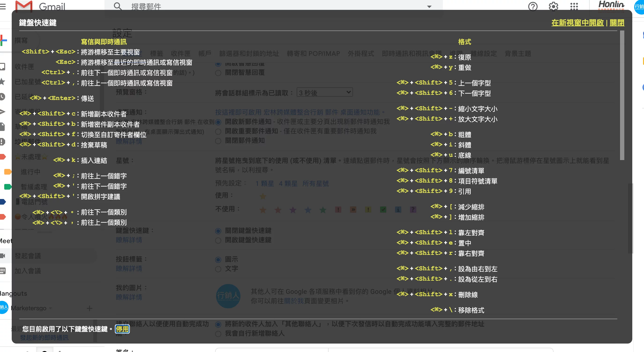This screenshot has height=352, width=644.
Task: Click 發起會議 in Meet section
Action: pos(28,256)
